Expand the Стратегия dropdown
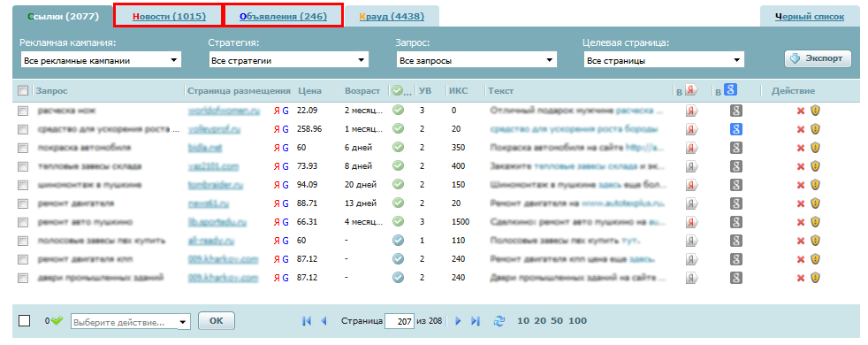Image resolution: width=868 pixels, height=345 pixels. (x=288, y=60)
